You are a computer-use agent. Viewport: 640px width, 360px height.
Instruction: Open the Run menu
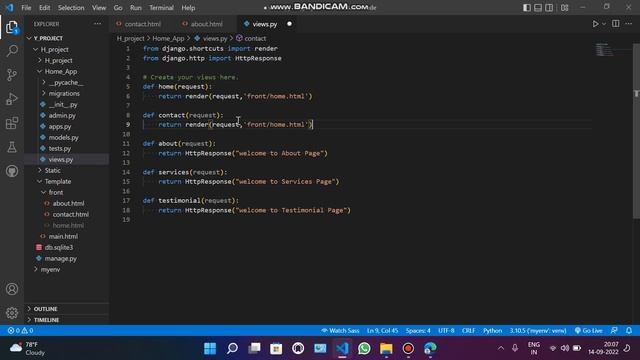pyautogui.click(x=136, y=8)
